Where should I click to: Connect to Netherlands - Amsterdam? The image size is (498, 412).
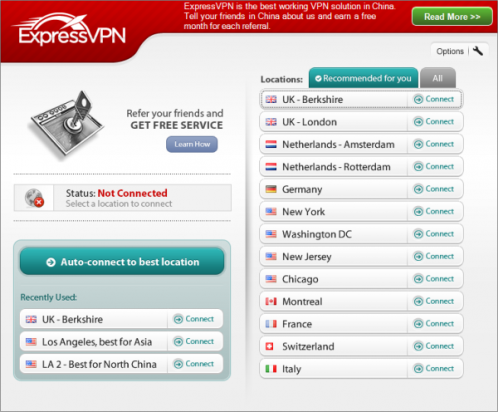(434, 144)
